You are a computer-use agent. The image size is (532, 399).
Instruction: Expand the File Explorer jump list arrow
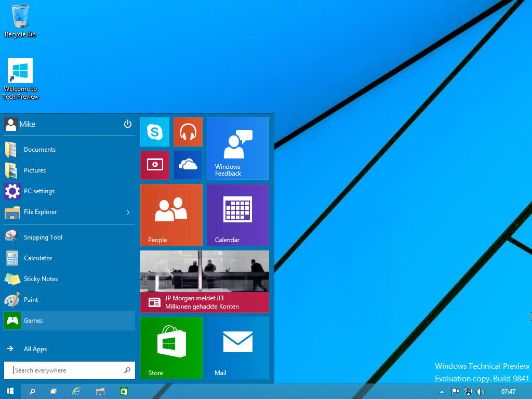(x=128, y=212)
